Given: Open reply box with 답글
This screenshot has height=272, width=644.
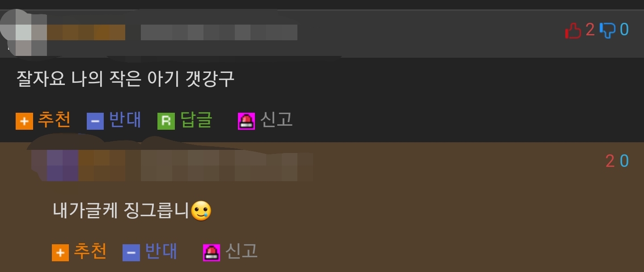Looking at the screenshot, I should (x=196, y=120).
